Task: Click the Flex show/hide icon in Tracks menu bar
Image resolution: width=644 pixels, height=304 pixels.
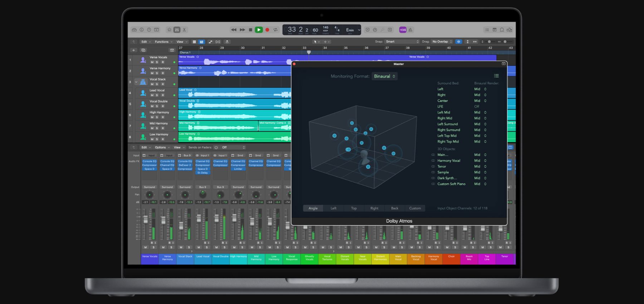Action: 218,42
